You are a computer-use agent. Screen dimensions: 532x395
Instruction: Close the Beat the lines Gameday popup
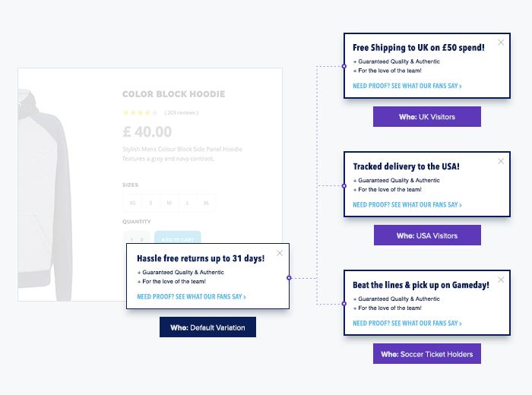[x=501, y=280]
